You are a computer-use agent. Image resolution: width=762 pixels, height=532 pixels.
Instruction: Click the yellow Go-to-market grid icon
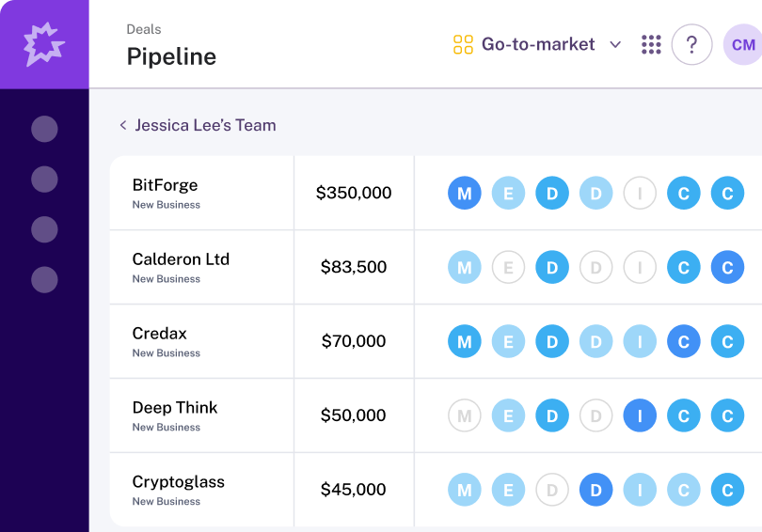463,44
